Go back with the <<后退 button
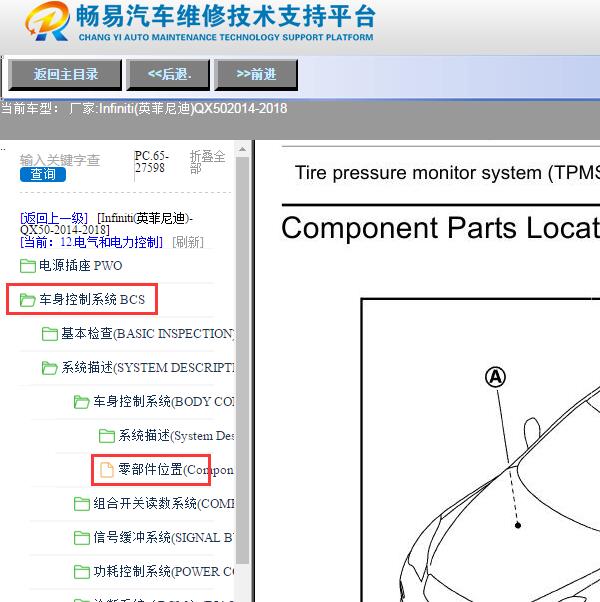 click(168, 74)
